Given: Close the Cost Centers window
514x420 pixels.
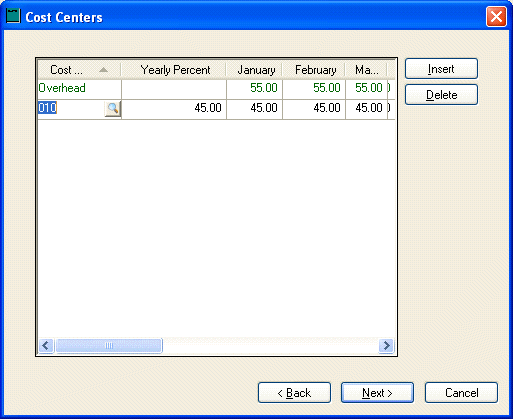Looking at the screenshot, I should click(x=496, y=16).
